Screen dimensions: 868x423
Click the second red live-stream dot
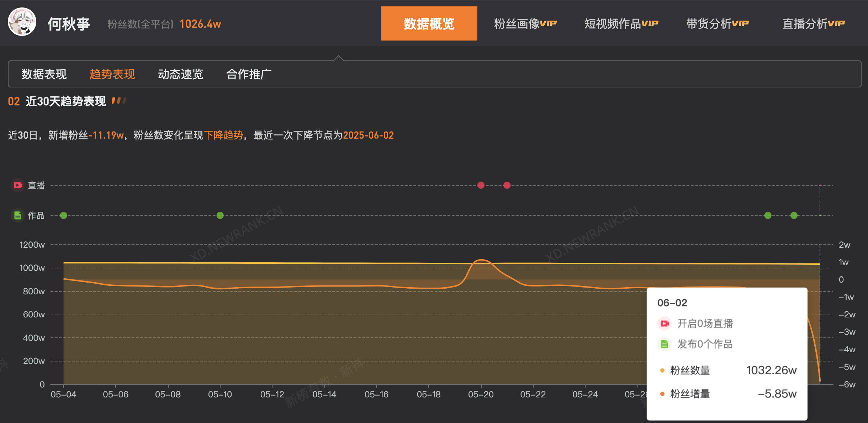pos(507,185)
